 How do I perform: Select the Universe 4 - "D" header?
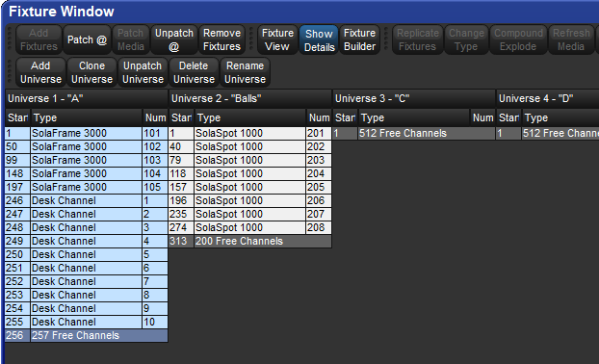(548, 98)
